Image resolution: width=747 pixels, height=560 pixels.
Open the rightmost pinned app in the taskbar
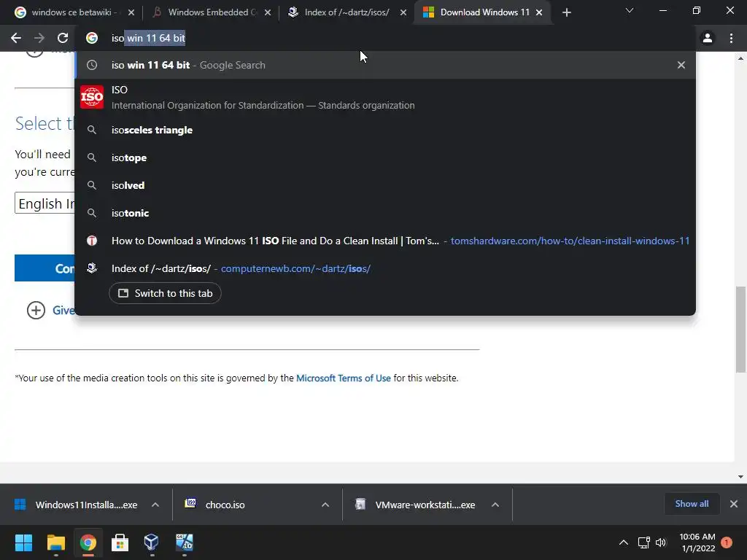[x=185, y=542]
